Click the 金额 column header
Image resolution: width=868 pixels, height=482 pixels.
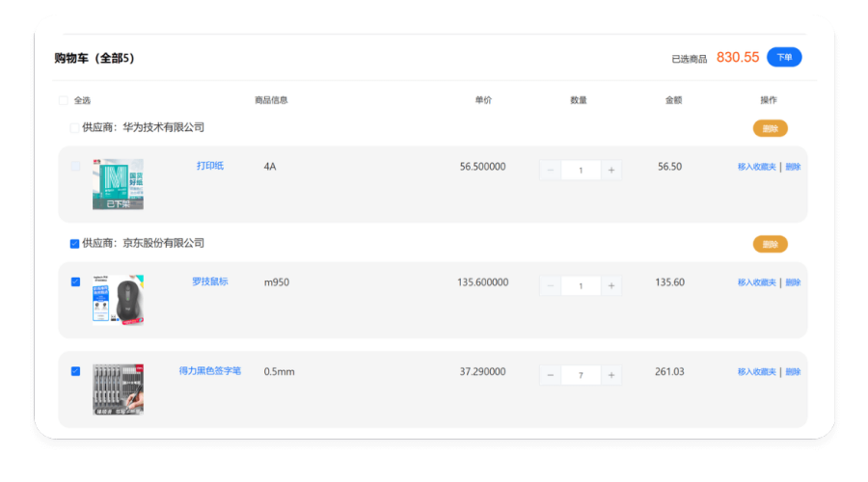(674, 100)
